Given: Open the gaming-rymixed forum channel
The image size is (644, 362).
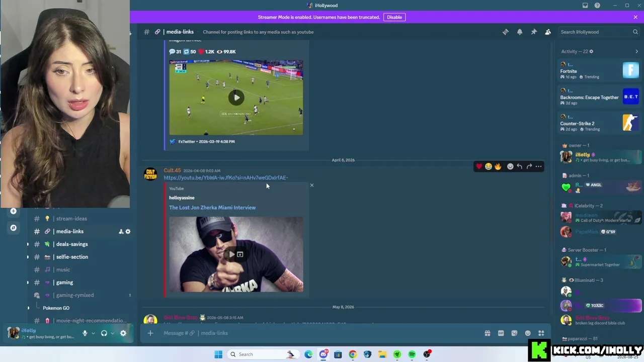Looking at the screenshot, I should click(x=75, y=295).
